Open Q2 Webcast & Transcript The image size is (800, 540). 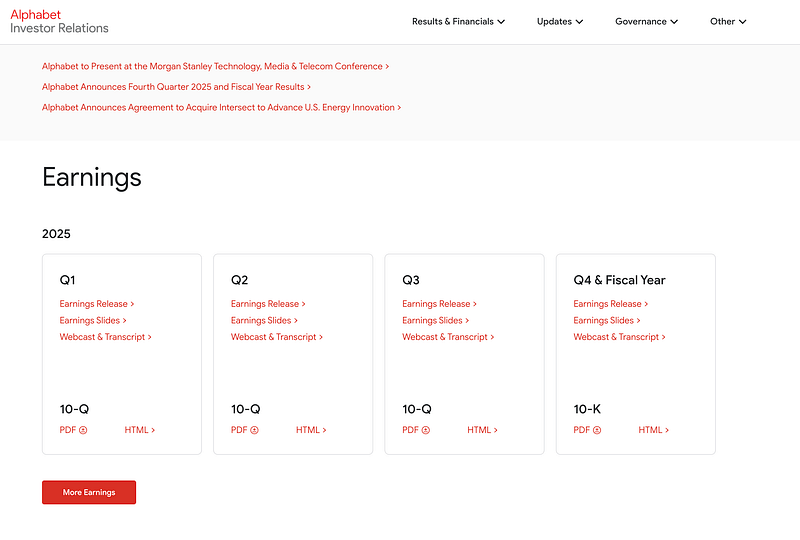pos(277,337)
